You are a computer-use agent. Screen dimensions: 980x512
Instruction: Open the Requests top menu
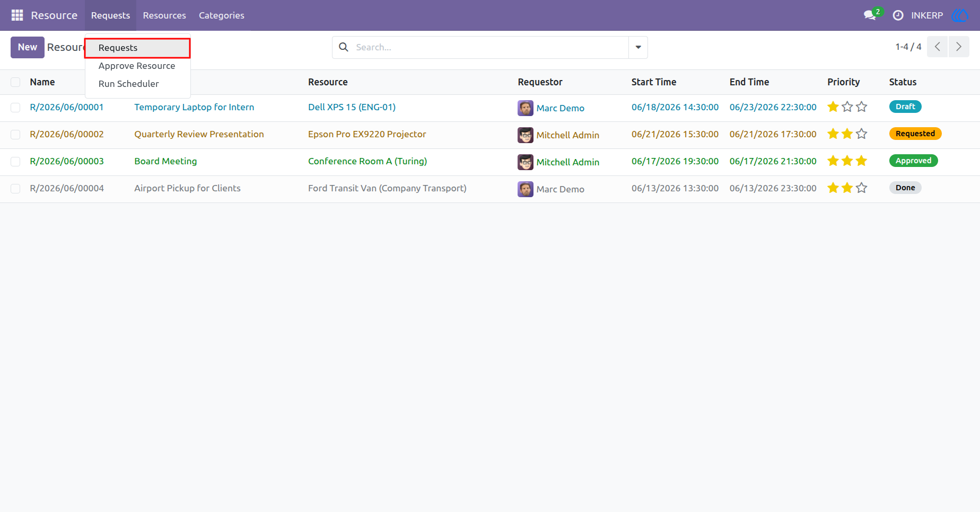click(110, 15)
